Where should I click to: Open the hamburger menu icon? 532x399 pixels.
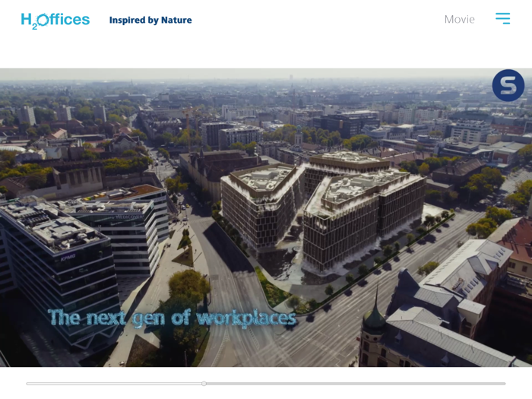pos(502,18)
